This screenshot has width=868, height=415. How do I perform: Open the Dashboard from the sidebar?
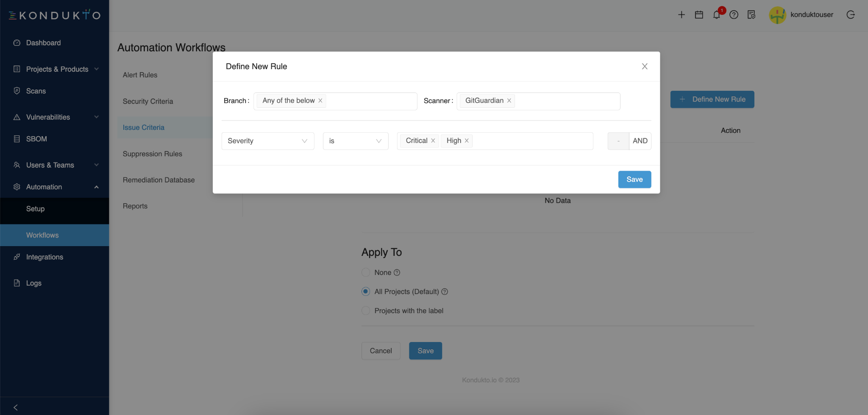[42, 42]
